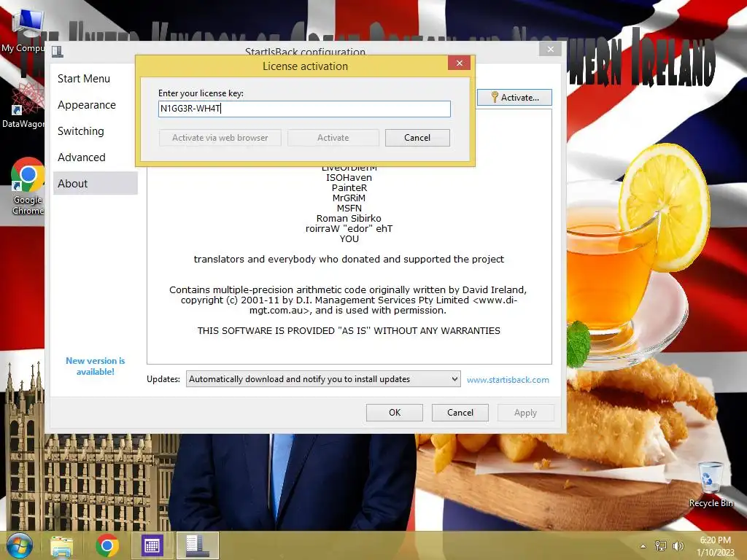This screenshot has width=747, height=560.
Task: Close the License activation dialog
Action: pyautogui.click(x=460, y=63)
